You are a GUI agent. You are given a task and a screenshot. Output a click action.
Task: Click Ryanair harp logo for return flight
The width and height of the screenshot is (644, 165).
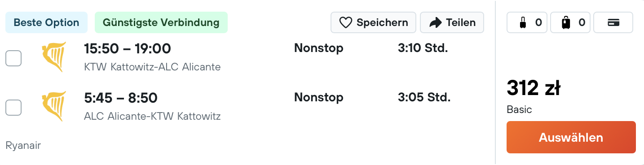click(x=53, y=106)
